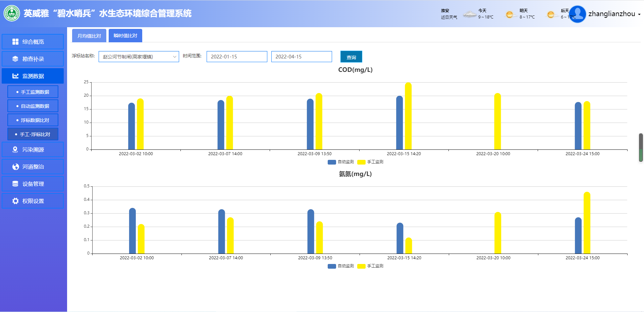
Task: Click the 查询 query button
Action: [351, 57]
